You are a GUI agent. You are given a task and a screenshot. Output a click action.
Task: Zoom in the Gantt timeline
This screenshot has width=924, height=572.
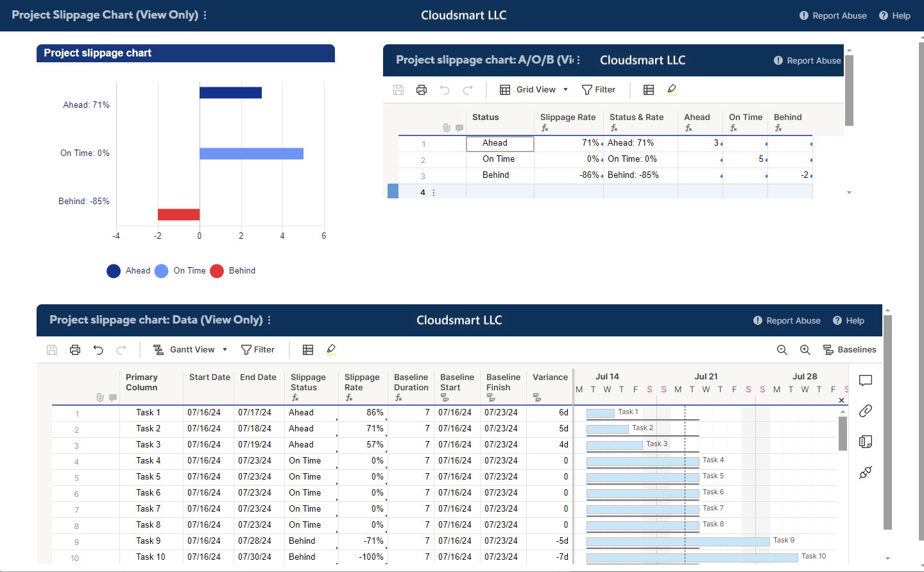tap(805, 350)
